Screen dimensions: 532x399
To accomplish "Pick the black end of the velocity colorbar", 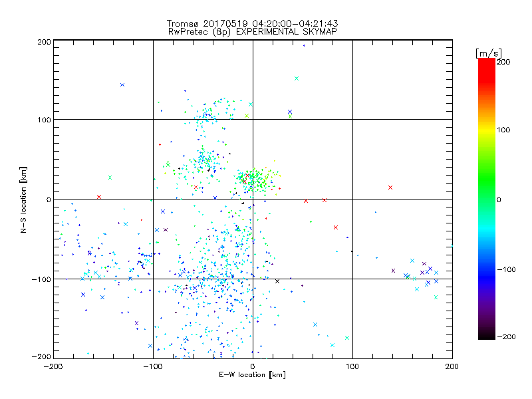I will tap(487, 335).
